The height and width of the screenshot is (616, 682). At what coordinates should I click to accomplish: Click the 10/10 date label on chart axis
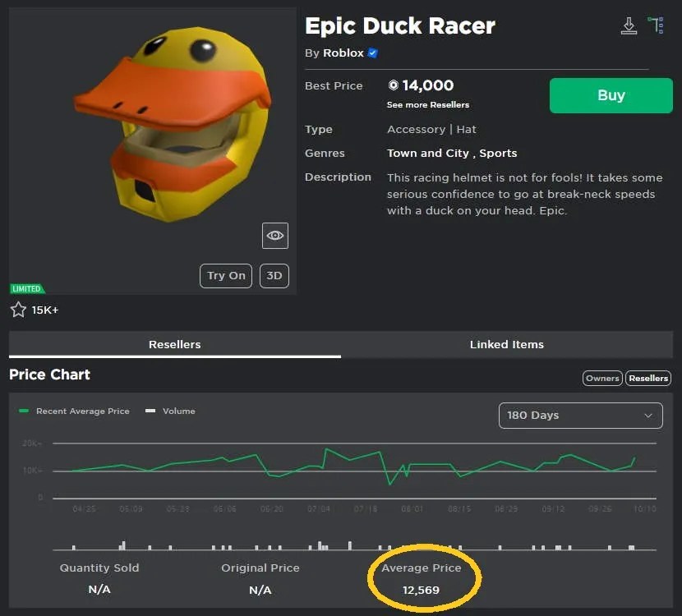645,508
